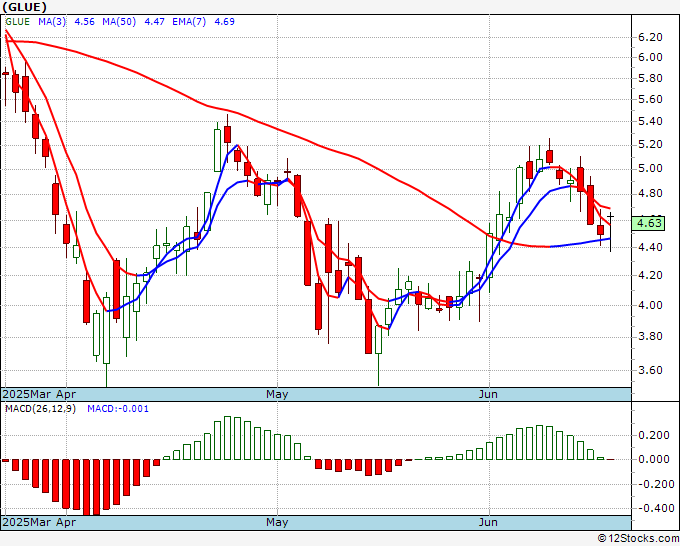Image resolution: width=680 pixels, height=546 pixels.
Task: Open the 12Stocks.com copyright link
Action: click(638, 539)
